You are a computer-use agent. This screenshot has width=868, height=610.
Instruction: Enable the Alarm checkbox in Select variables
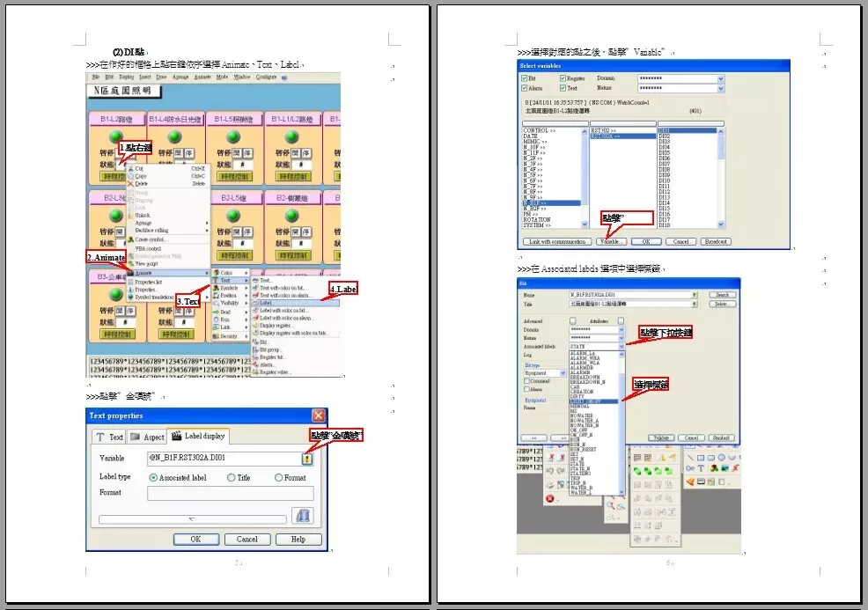tap(524, 88)
